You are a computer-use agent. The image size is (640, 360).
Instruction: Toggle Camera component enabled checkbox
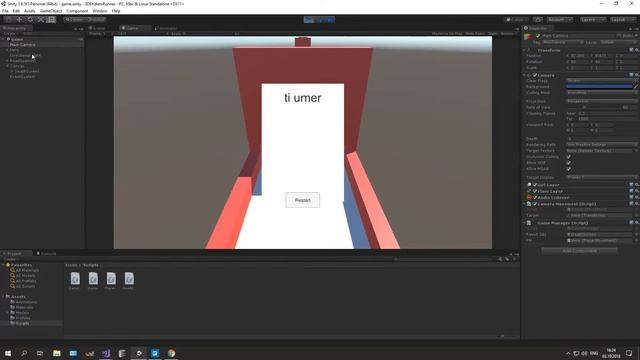tap(535, 75)
